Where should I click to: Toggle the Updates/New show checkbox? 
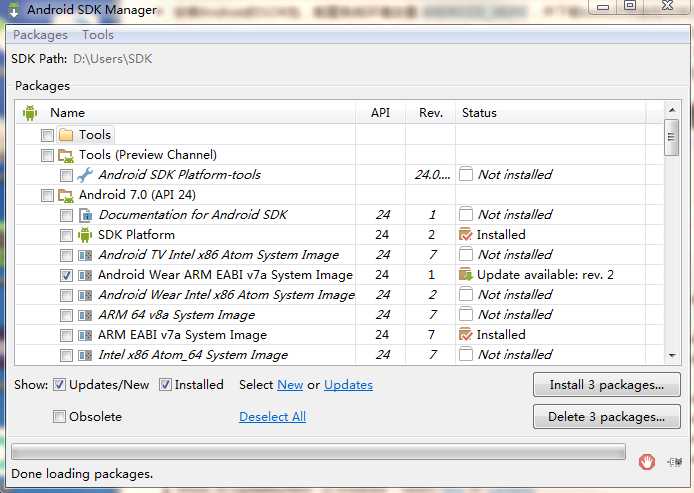click(x=60, y=385)
